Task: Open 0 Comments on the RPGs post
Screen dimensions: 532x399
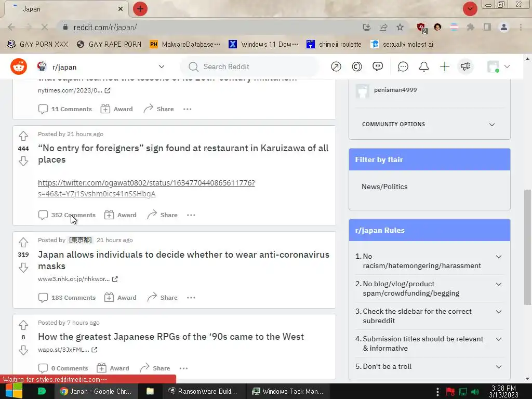Action: pyautogui.click(x=63, y=368)
